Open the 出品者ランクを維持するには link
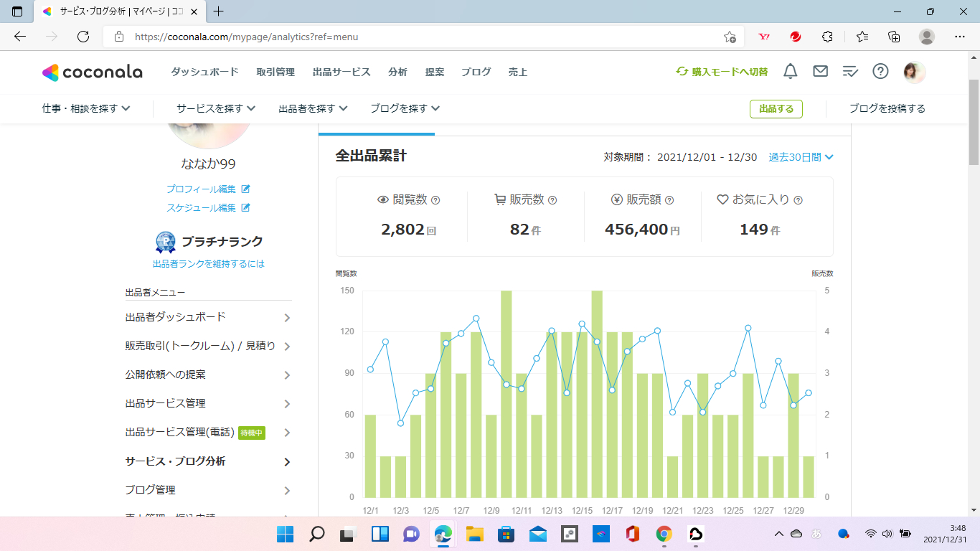This screenshot has height=551, width=980. (208, 264)
